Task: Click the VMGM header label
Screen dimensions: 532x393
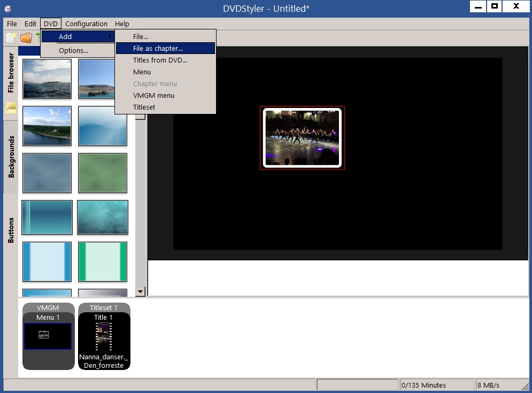Action: pyautogui.click(x=48, y=307)
